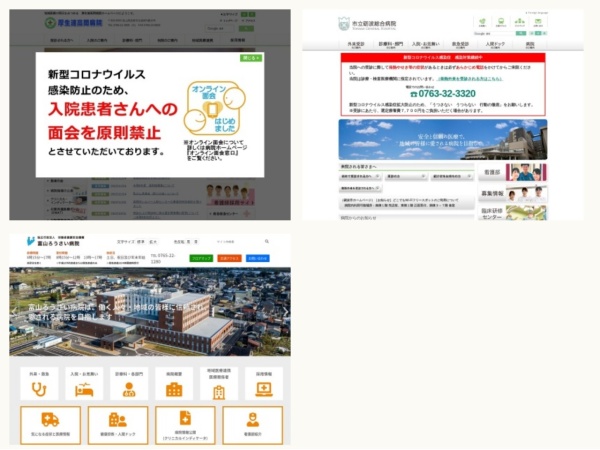Expand first dropdown under 来院される皆さまへ
600x450 pixels.
[360, 176]
